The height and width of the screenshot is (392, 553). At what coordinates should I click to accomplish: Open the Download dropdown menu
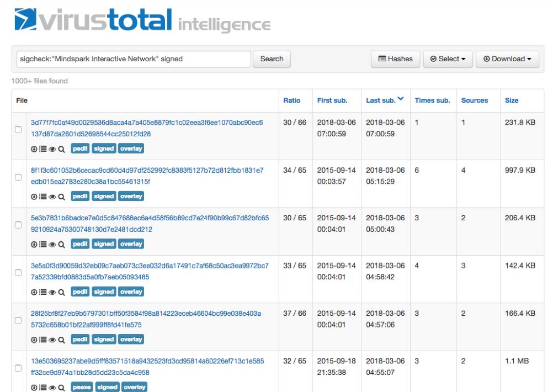[507, 59]
